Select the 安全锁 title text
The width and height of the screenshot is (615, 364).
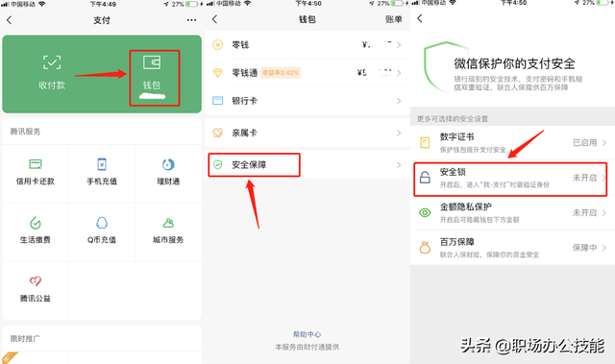pos(453,172)
